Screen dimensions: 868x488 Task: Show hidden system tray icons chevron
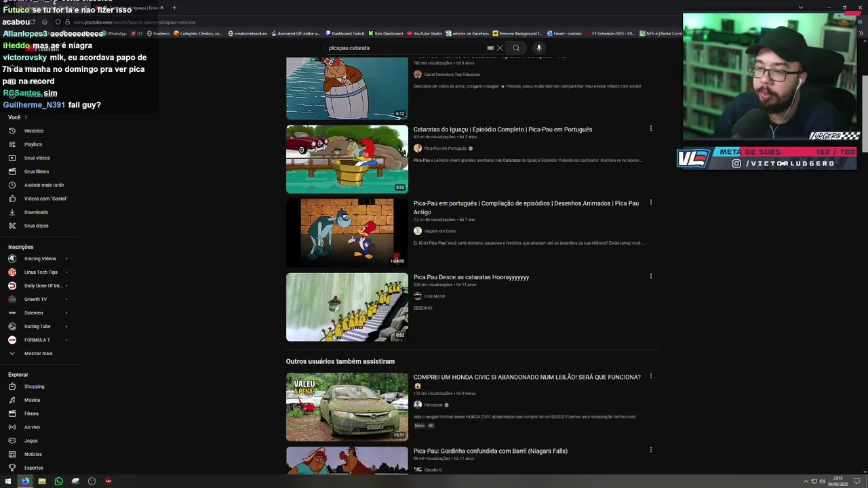pyautogui.click(x=806, y=481)
